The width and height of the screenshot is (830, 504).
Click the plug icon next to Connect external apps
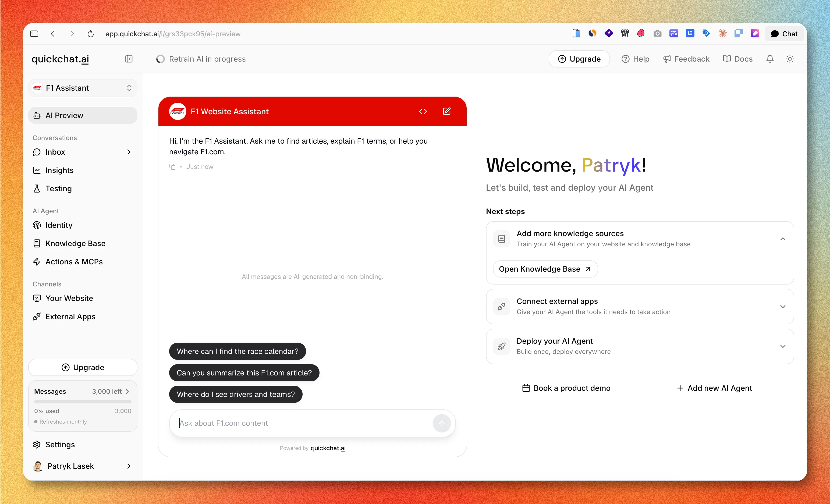(x=502, y=307)
